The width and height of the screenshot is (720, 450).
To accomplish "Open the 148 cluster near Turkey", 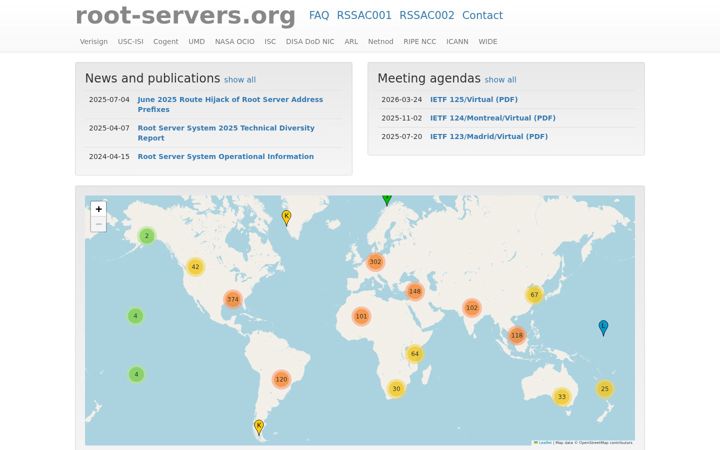I will [415, 291].
